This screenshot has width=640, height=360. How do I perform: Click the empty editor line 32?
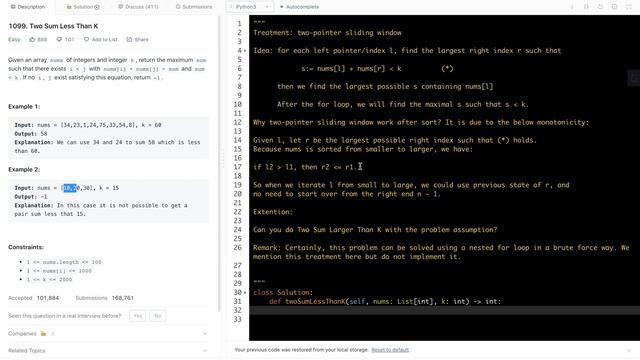coord(444,311)
